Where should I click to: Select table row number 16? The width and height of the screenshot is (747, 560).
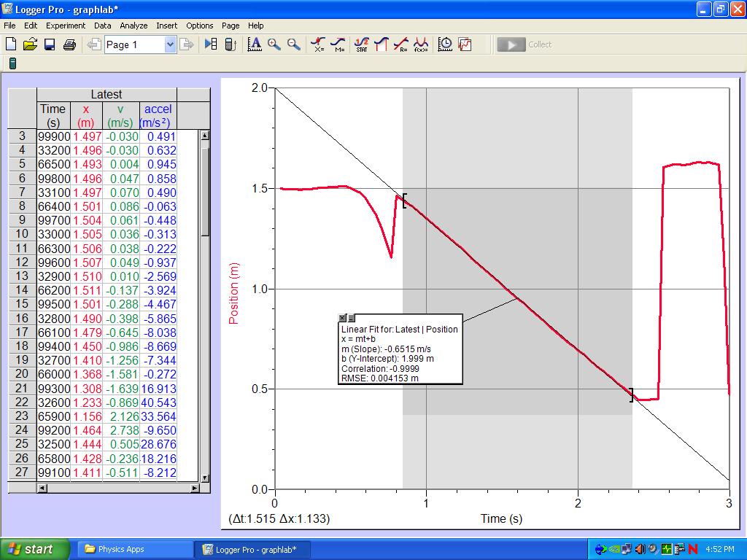click(x=22, y=318)
